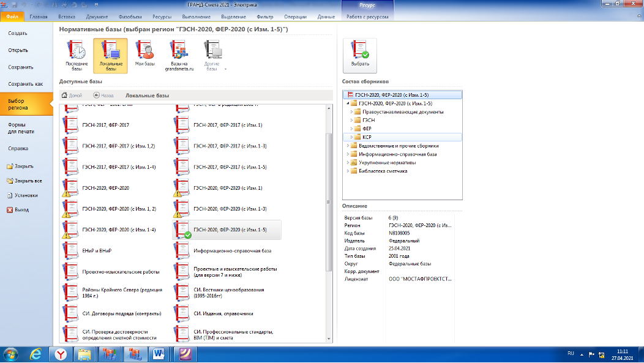Launch Internet Explorer from the taskbar

(36, 354)
